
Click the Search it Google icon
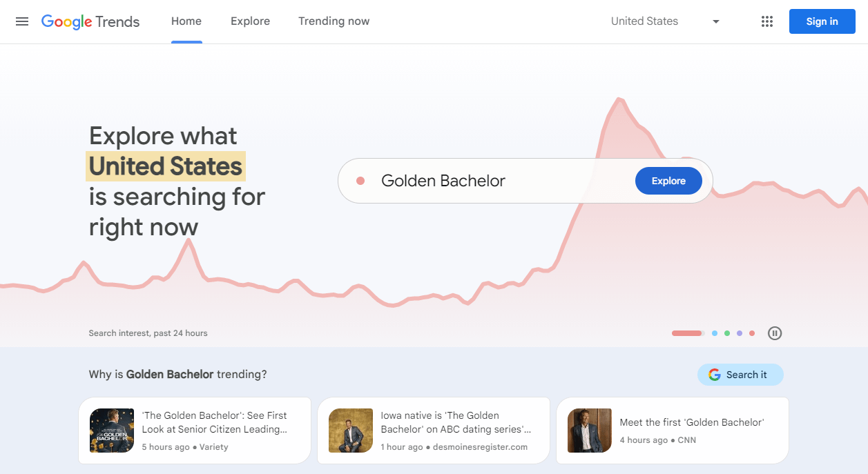click(713, 374)
